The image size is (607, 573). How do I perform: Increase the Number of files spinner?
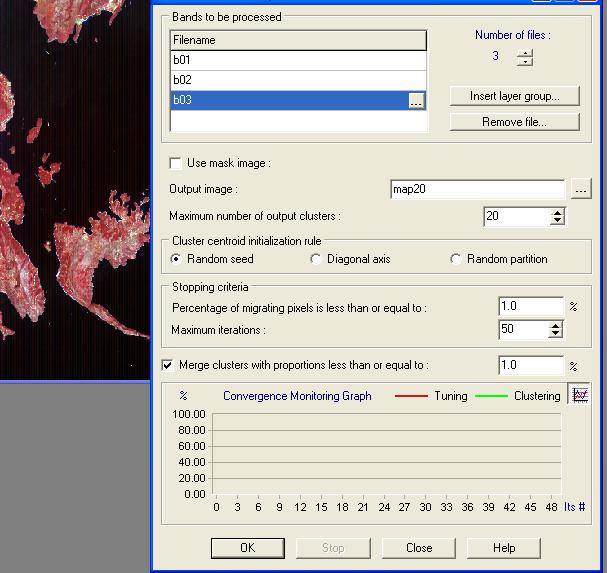[525, 53]
